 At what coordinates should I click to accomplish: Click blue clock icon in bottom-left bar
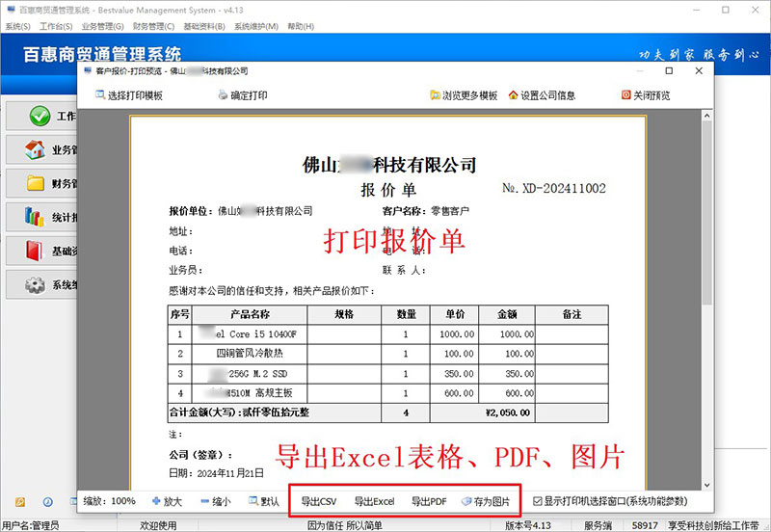point(47,502)
